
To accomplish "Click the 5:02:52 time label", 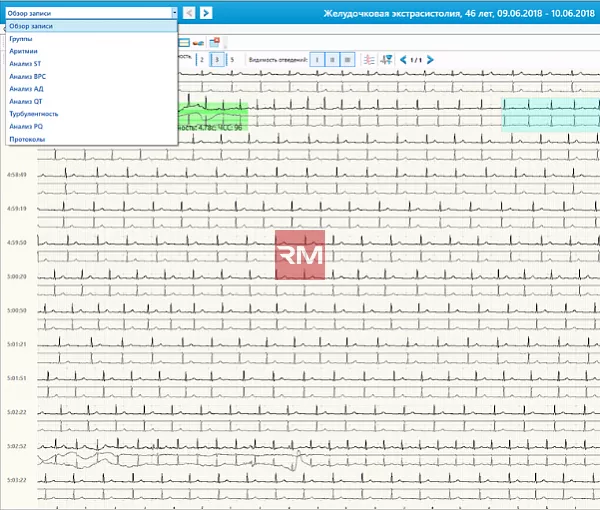I will click(x=16, y=446).
